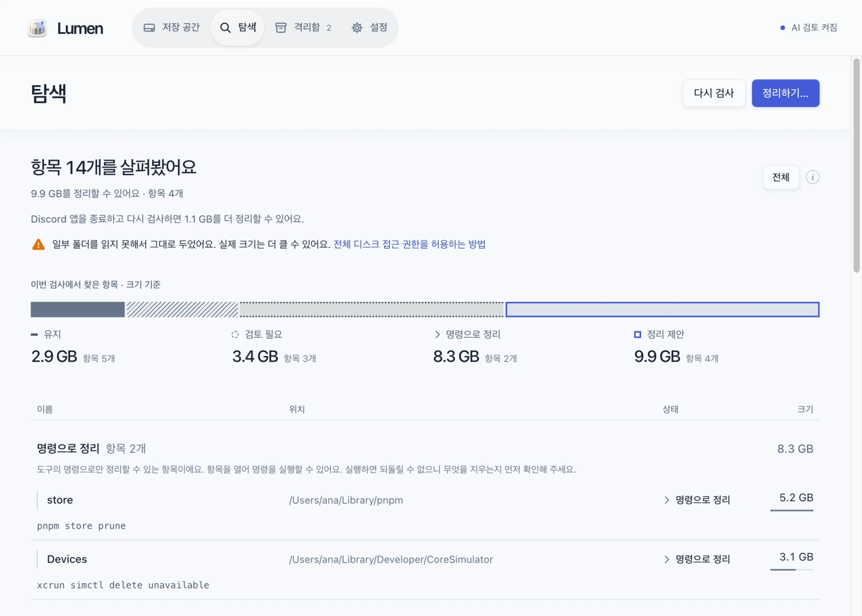Click the command pnpm store prune
Image resolution: width=862 pixels, height=616 pixels.
tap(81, 526)
